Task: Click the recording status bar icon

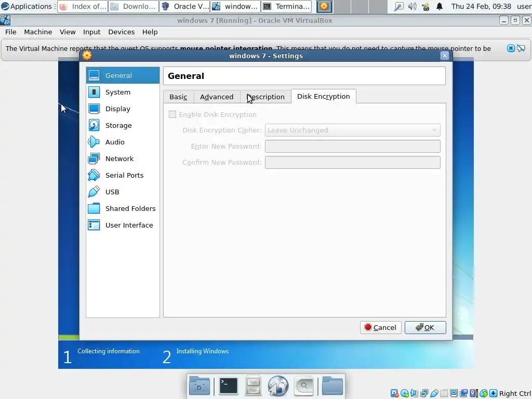Action: coord(463,393)
